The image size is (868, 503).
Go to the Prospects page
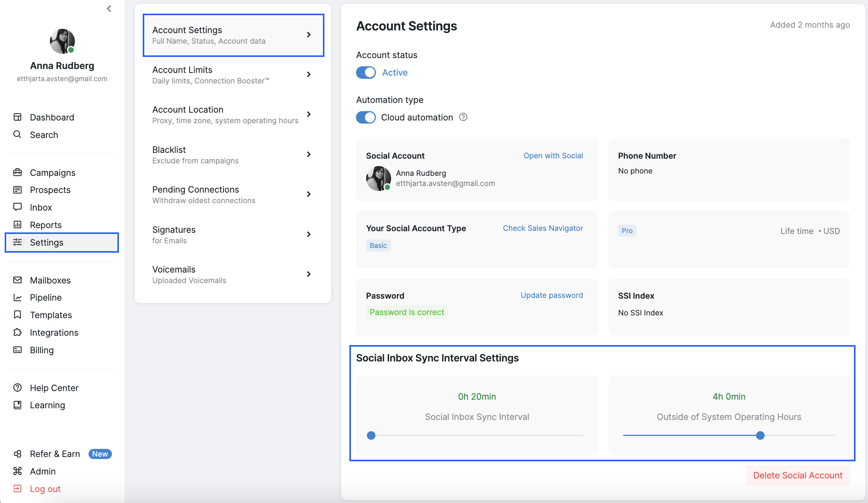point(50,190)
